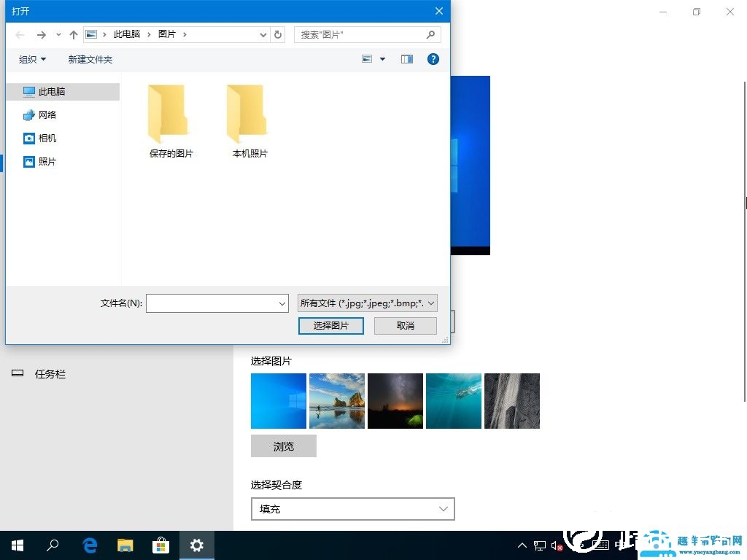The width and height of the screenshot is (747, 560).
Task: Click the up-one-level arrow in the dialog
Action: 73,34
